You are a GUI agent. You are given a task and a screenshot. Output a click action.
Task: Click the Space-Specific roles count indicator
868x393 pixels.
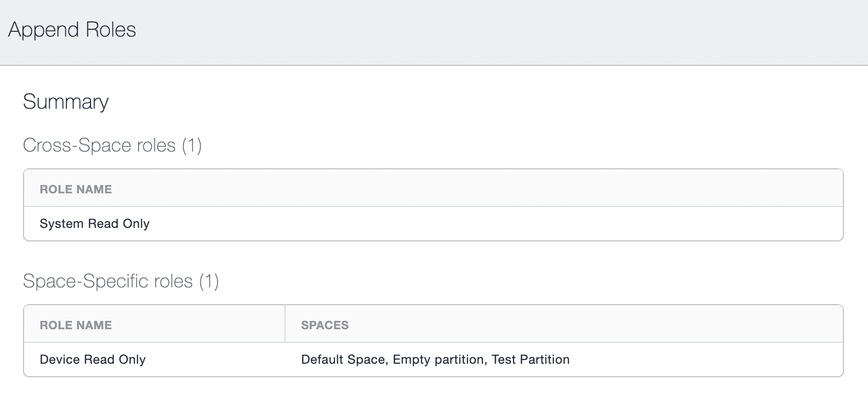210,281
